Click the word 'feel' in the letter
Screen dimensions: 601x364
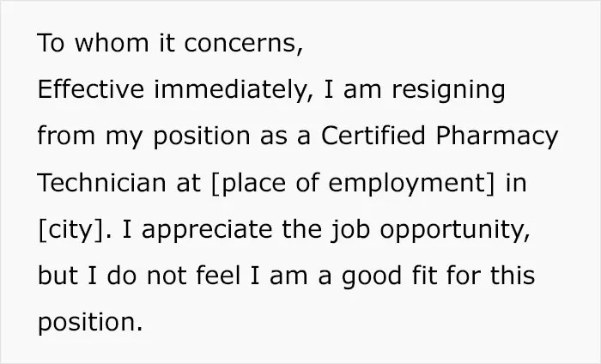(218, 275)
